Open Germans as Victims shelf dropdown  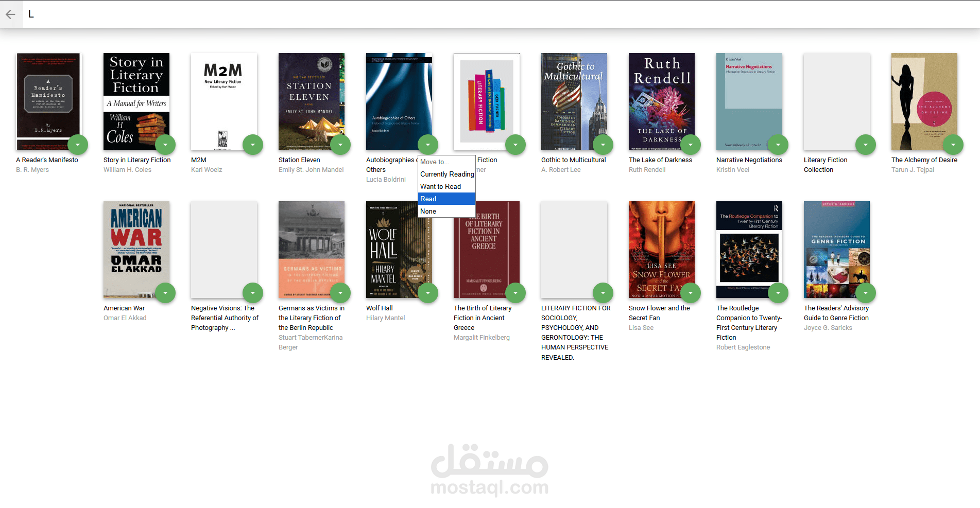point(340,293)
